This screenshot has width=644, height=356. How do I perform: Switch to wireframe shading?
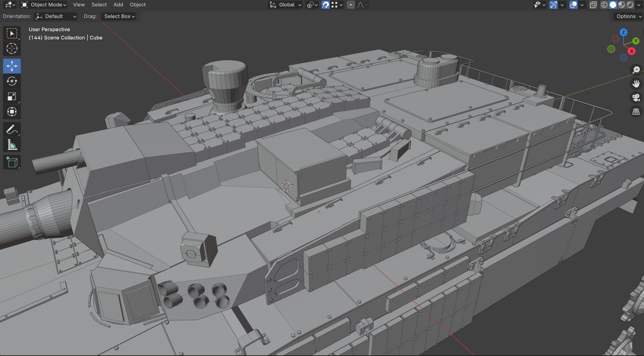[x=604, y=5]
